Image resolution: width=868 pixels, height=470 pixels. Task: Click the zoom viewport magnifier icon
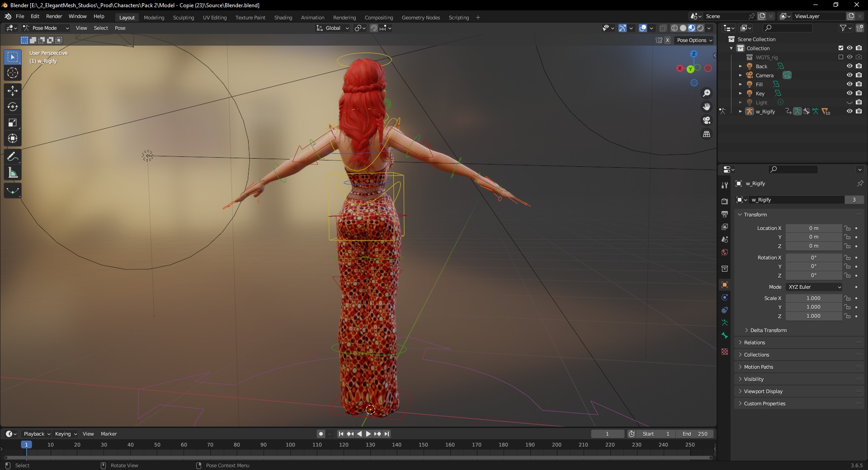click(x=707, y=93)
